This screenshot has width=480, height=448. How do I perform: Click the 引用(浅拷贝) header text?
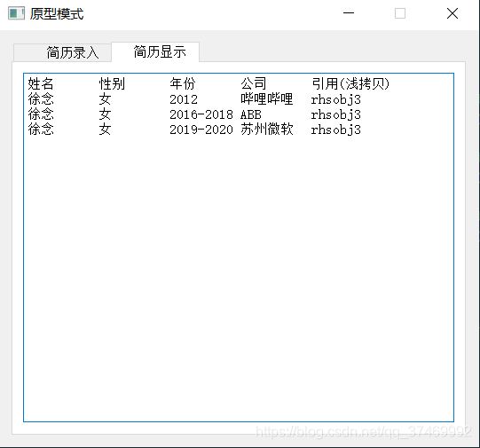pyautogui.click(x=350, y=83)
